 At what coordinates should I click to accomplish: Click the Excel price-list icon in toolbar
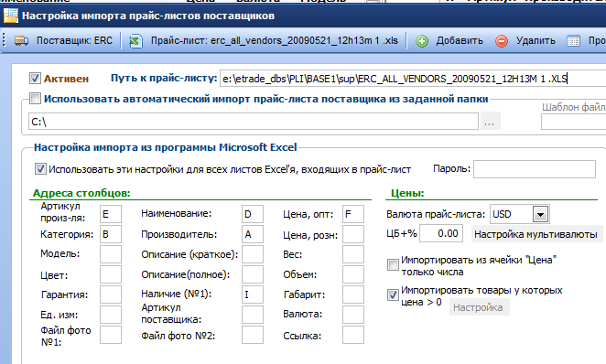click(x=135, y=41)
